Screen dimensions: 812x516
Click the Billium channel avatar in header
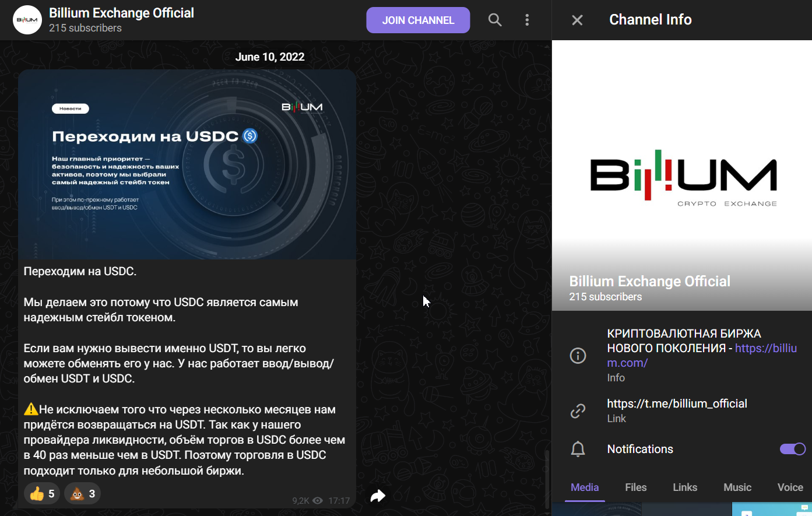click(x=27, y=20)
